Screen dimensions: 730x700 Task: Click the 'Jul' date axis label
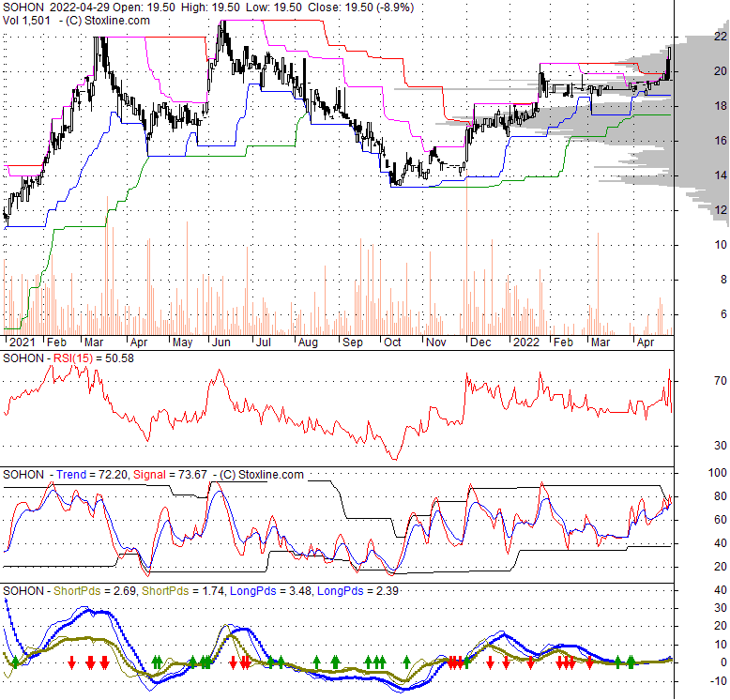263,342
